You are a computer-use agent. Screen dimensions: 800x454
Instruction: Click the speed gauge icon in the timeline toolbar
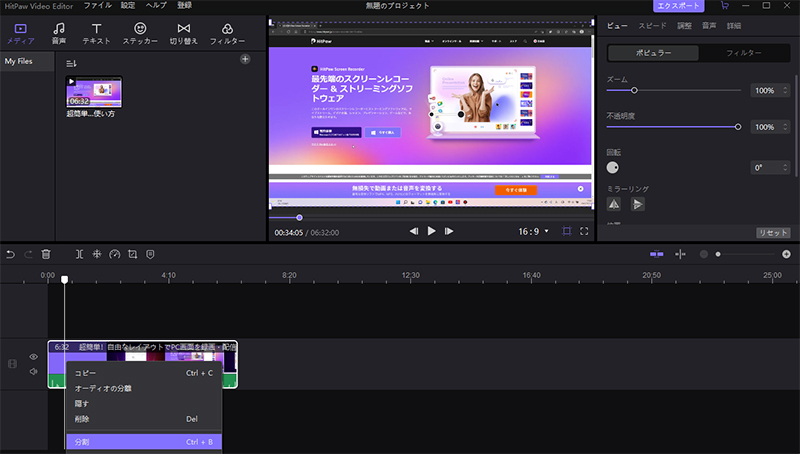[x=114, y=254]
